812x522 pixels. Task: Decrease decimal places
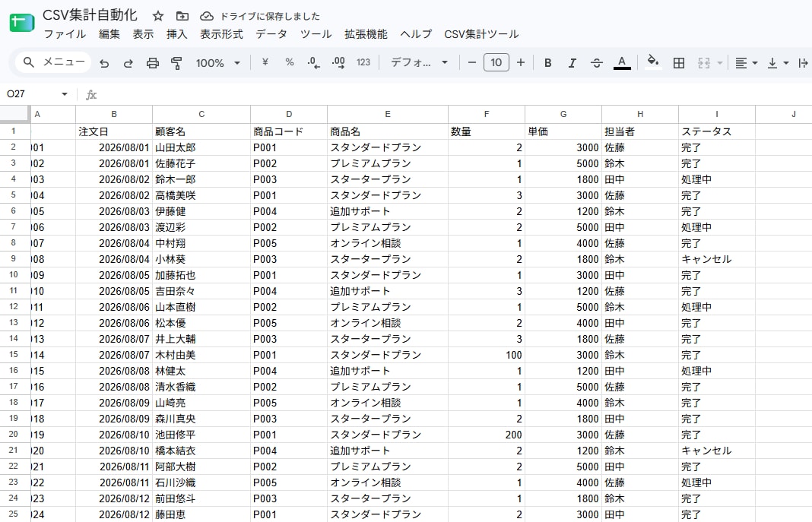(314, 63)
